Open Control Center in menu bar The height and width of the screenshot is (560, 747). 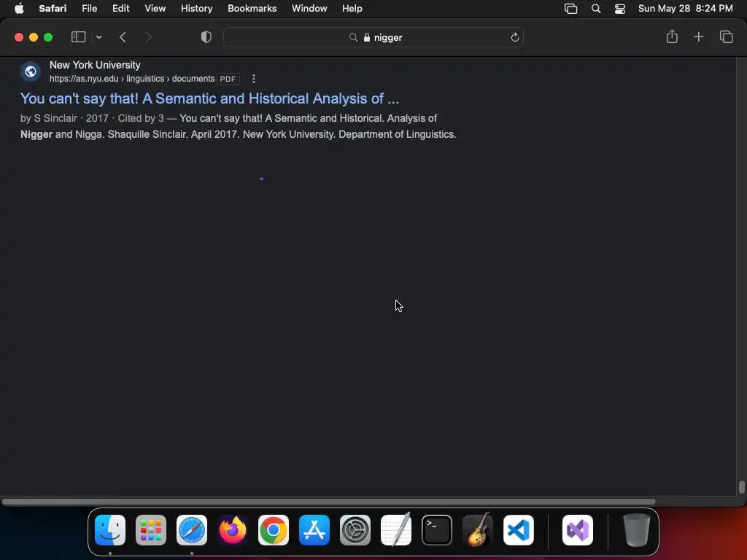620,9
